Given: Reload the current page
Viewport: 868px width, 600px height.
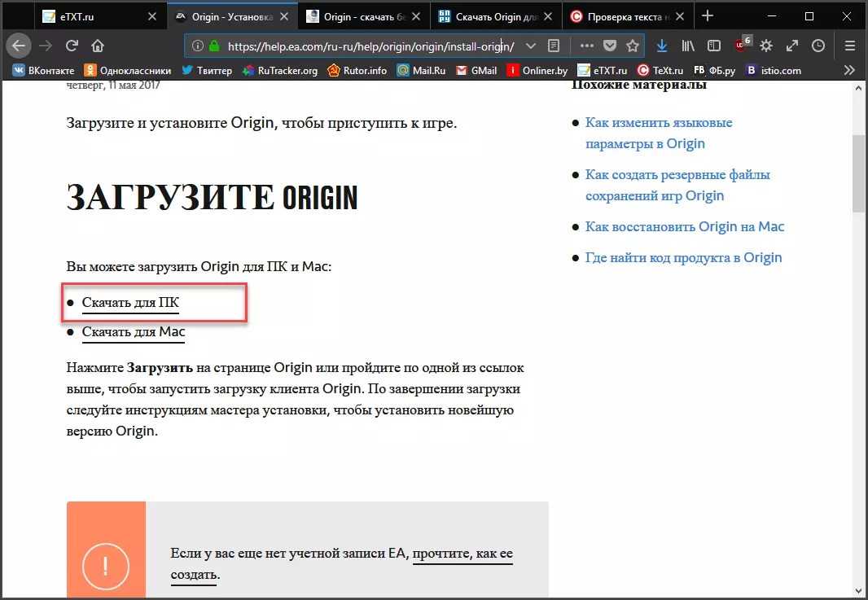Looking at the screenshot, I should point(72,46).
